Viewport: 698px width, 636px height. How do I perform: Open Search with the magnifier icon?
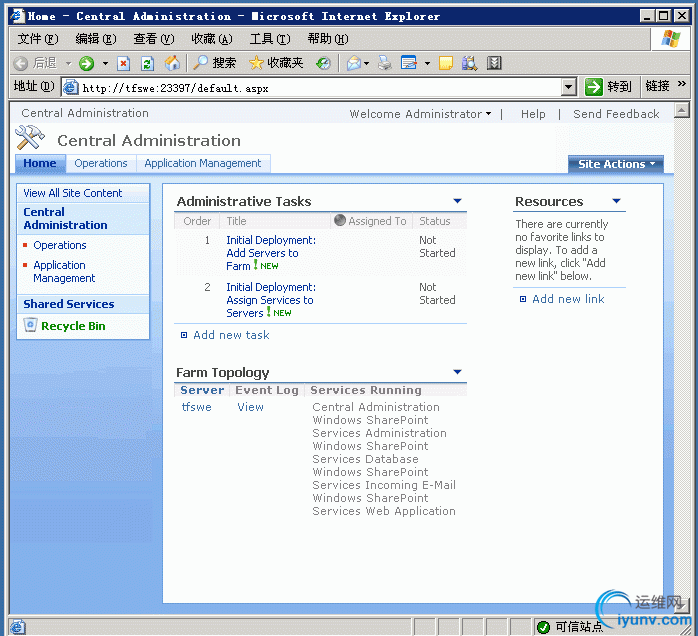[201, 63]
